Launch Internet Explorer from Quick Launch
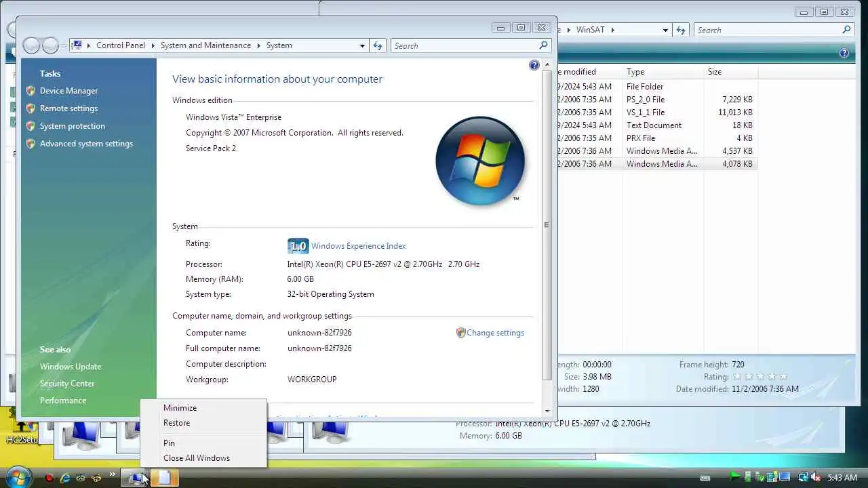 pos(65,478)
